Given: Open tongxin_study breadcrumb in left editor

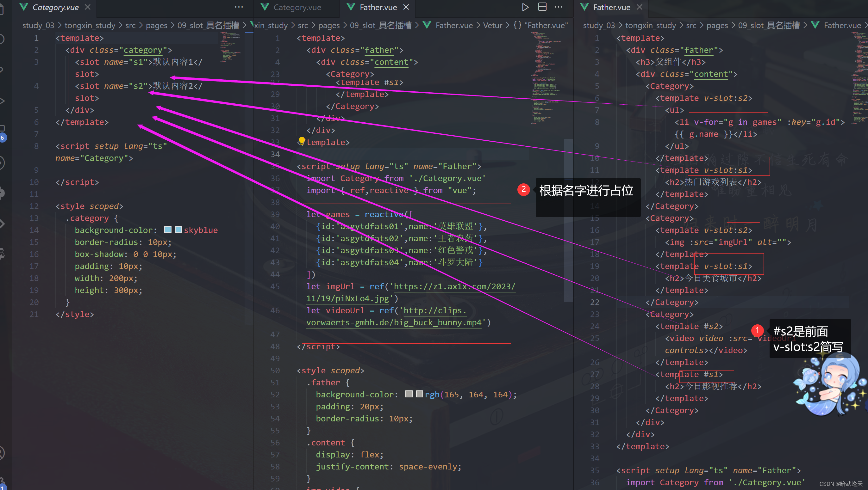Looking at the screenshot, I should (90, 26).
